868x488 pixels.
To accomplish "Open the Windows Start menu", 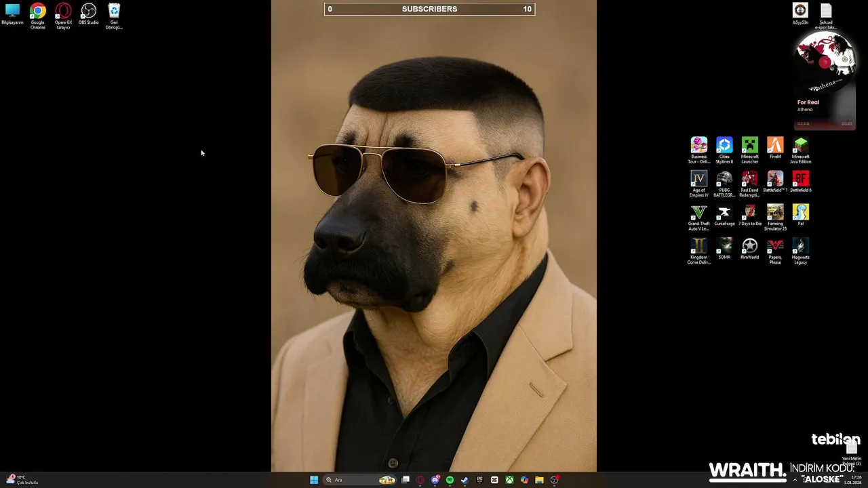I will click(314, 480).
